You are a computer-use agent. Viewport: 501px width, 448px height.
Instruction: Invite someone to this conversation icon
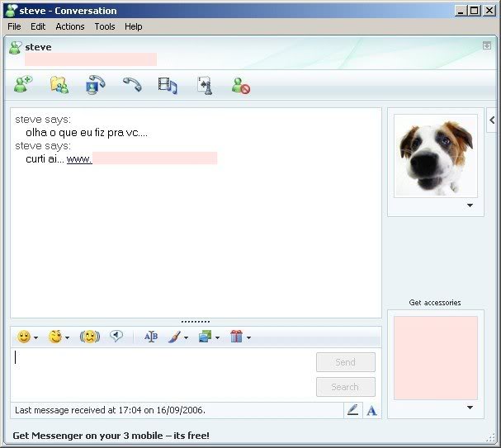pos(22,84)
